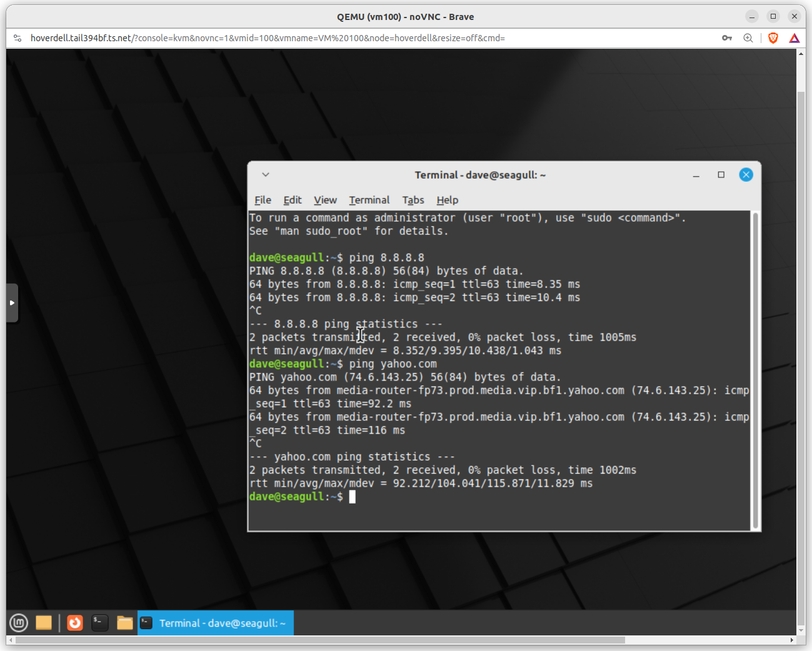The width and height of the screenshot is (812, 651).
Task: Click the Brave Rewards triangle icon
Action: 794,38
